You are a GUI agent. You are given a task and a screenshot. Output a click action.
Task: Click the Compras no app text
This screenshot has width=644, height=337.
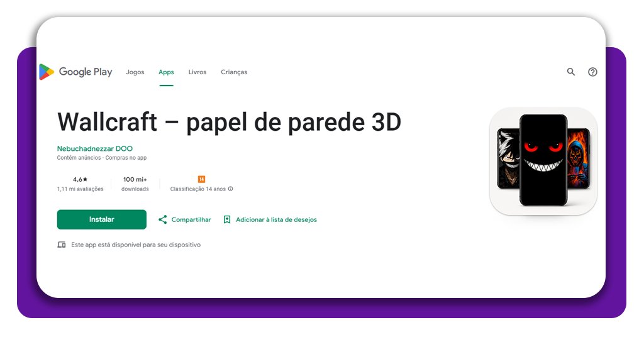[x=126, y=158]
